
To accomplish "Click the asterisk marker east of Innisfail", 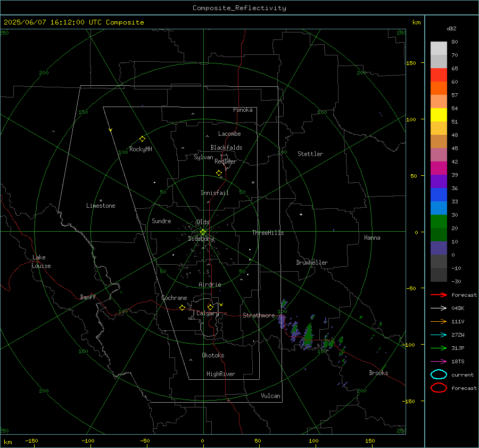I will [253, 183].
